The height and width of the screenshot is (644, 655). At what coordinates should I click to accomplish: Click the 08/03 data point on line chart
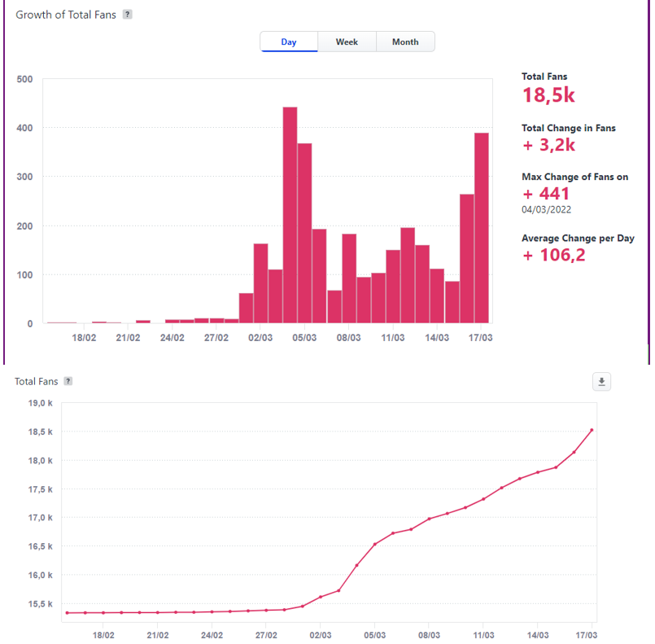pyautogui.click(x=429, y=519)
